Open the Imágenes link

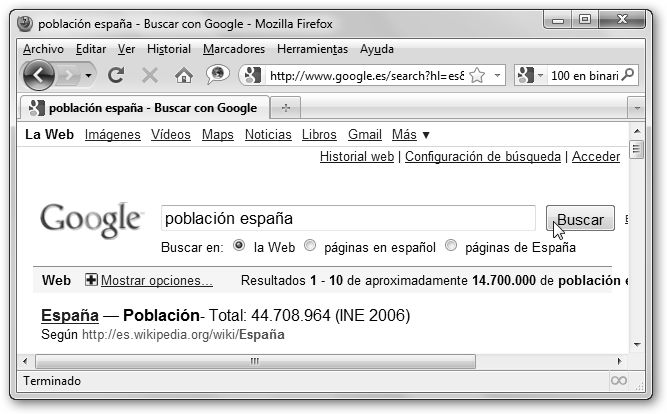coord(112,135)
